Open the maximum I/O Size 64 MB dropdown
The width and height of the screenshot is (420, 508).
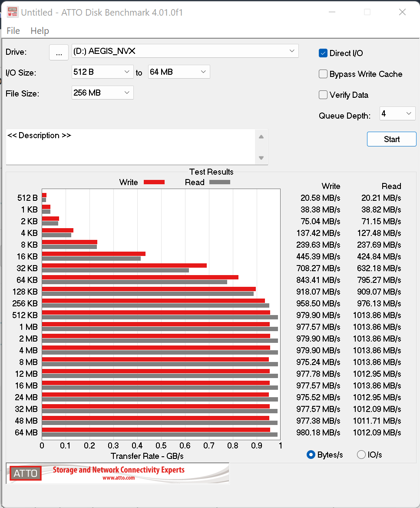(x=203, y=72)
